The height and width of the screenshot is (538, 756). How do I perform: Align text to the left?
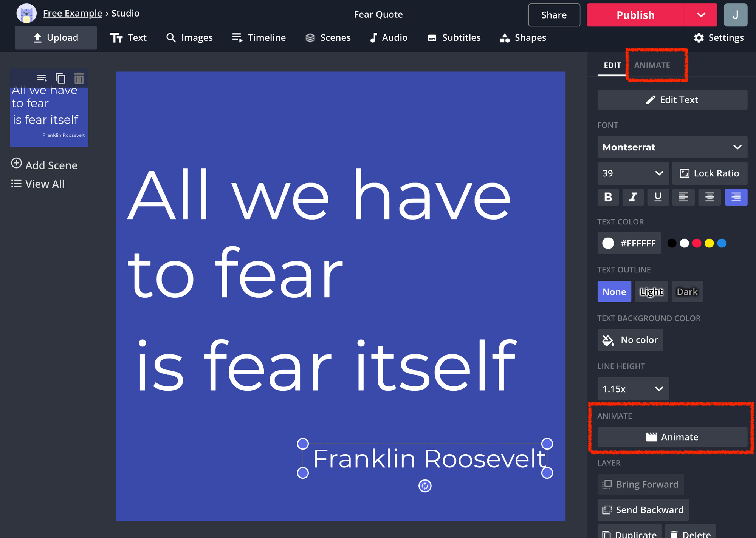pos(683,197)
